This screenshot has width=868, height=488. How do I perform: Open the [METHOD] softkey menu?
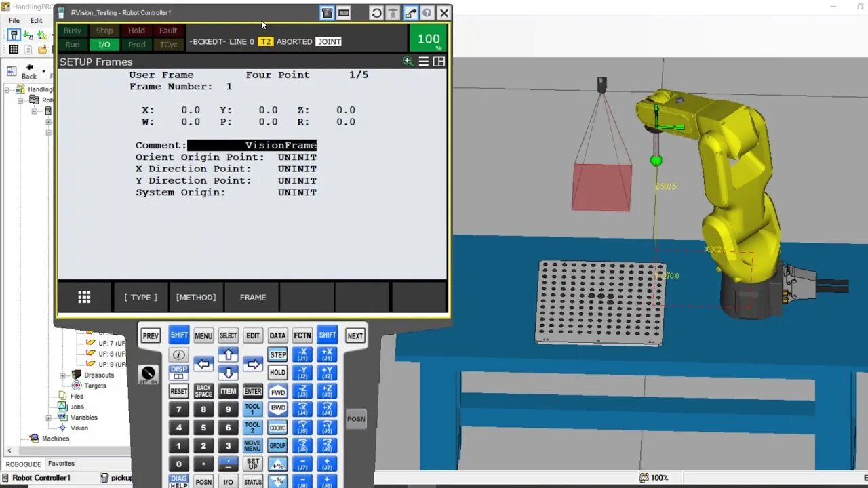coord(196,297)
